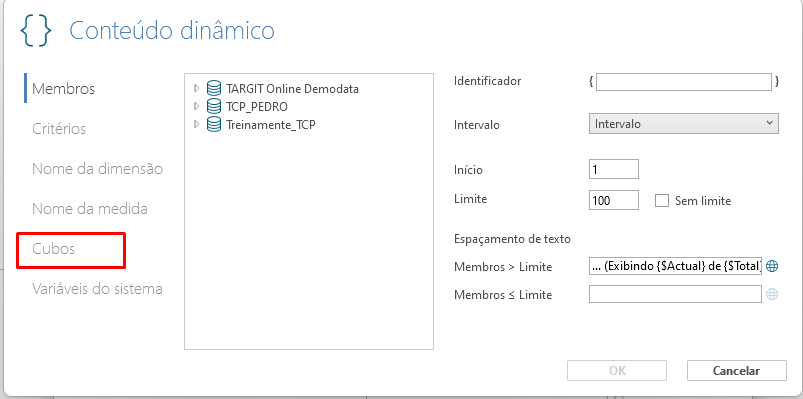
Task: Click the Cancelar button
Action: click(736, 370)
